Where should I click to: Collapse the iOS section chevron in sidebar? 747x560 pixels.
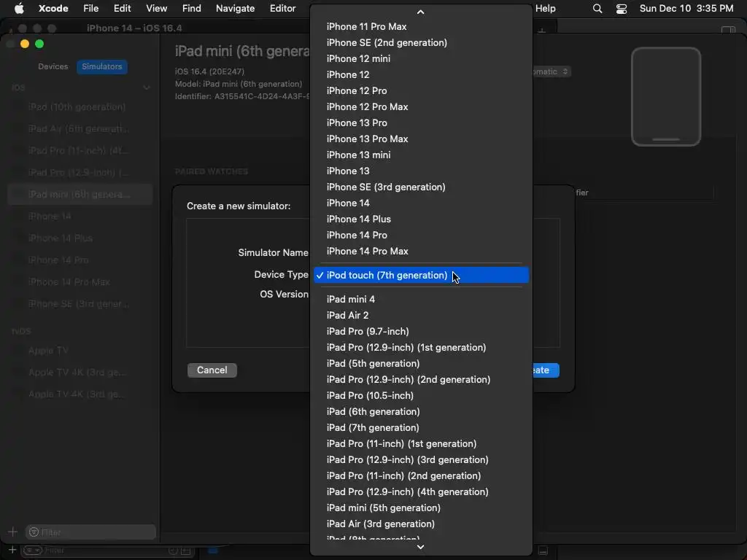pos(146,87)
